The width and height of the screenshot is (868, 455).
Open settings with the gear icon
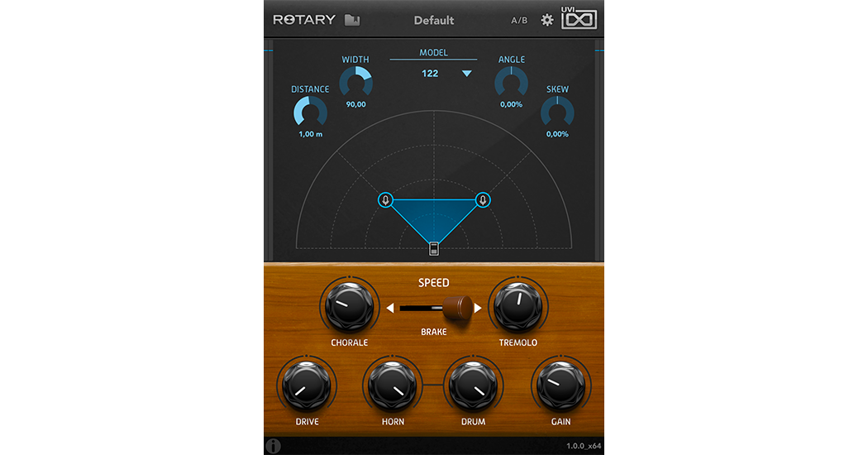547,21
